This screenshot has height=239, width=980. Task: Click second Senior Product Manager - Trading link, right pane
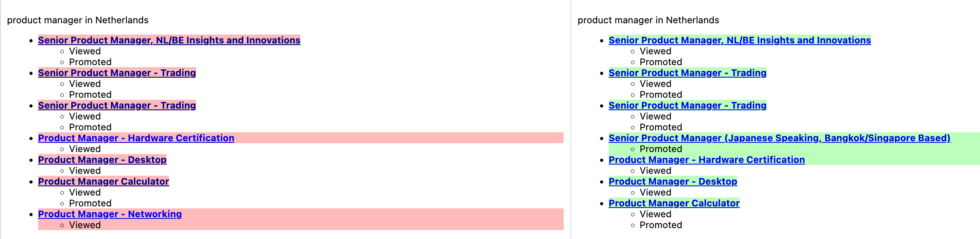pyautogui.click(x=688, y=106)
